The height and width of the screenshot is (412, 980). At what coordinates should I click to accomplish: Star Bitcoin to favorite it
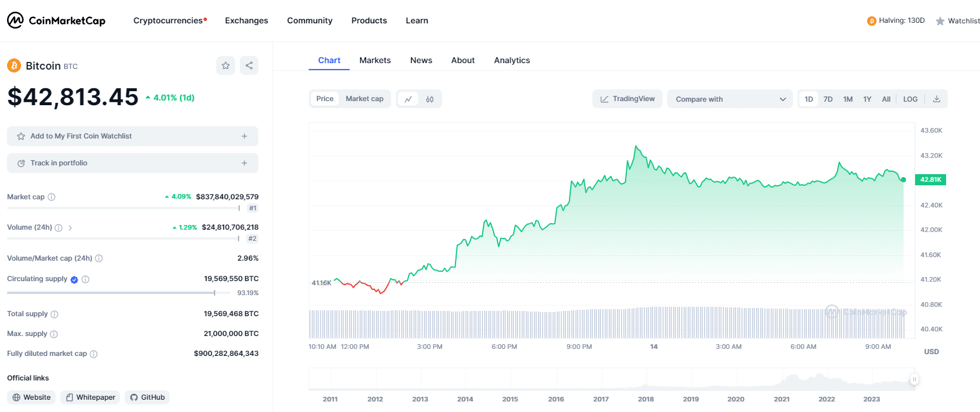(226, 65)
